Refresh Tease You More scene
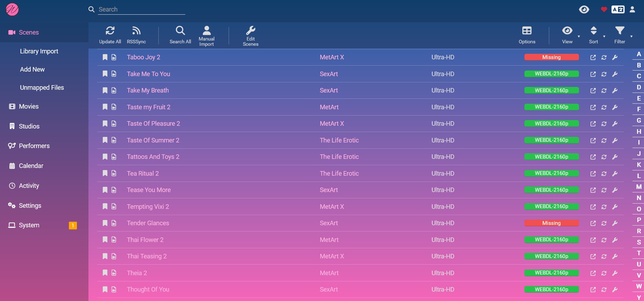The width and height of the screenshot is (644, 301). pos(604,190)
